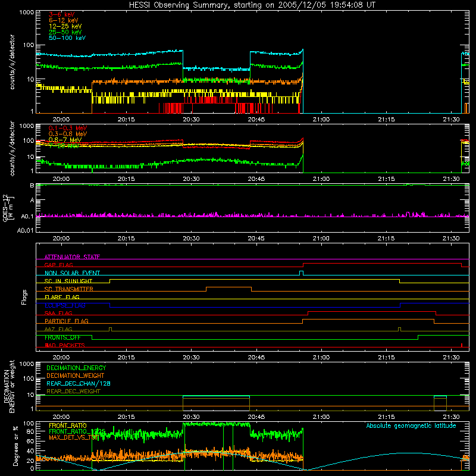Image resolution: width=476 pixels, height=476 pixels.
Task: Click the A0.1 tick label on GOES axis
Action: (x=27, y=217)
